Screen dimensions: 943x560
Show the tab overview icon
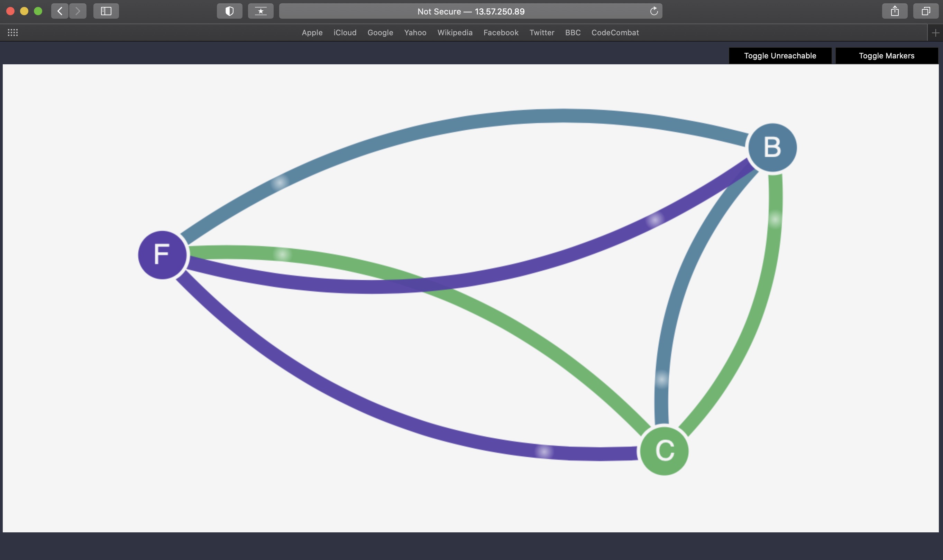(x=925, y=11)
